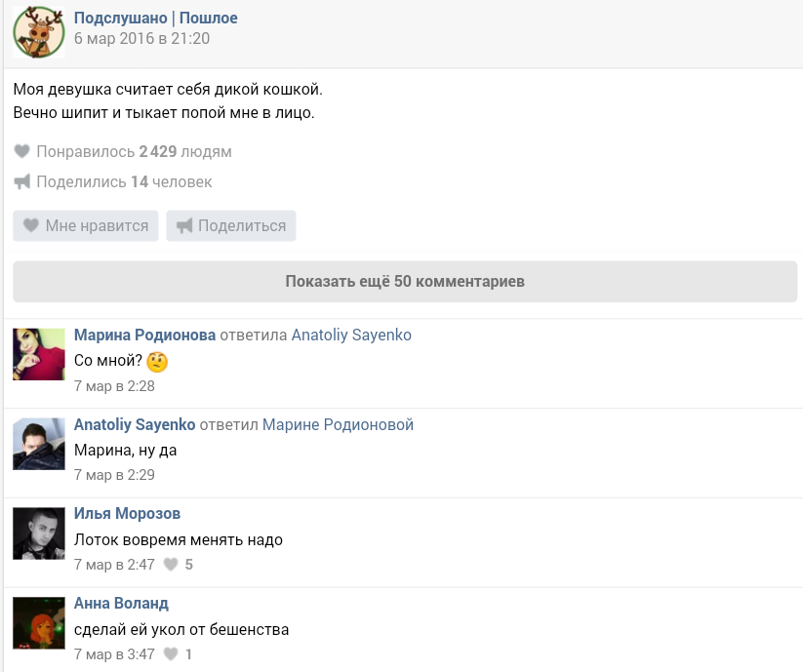This screenshot has width=803, height=672.
Task: Click Анна Воланд's avatar thumbnail
Action: [39, 623]
